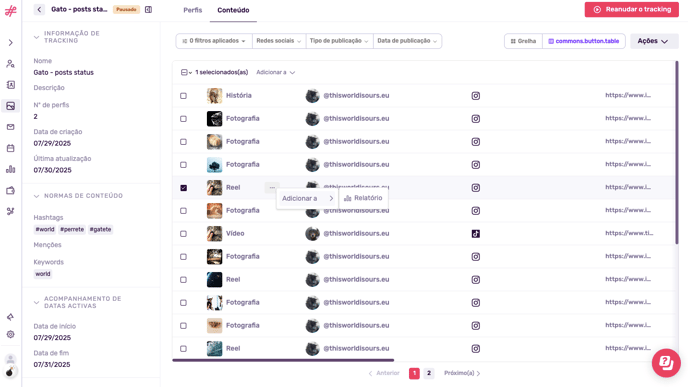The width and height of the screenshot is (688, 387).
Task: Open three-dots menu on the Reel row
Action: point(272,187)
